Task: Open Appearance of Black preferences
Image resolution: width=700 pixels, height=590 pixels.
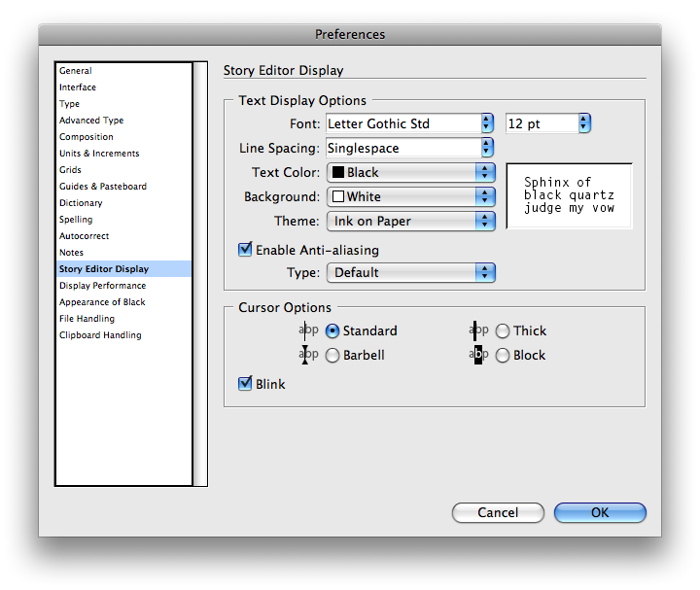Action: tap(123, 301)
